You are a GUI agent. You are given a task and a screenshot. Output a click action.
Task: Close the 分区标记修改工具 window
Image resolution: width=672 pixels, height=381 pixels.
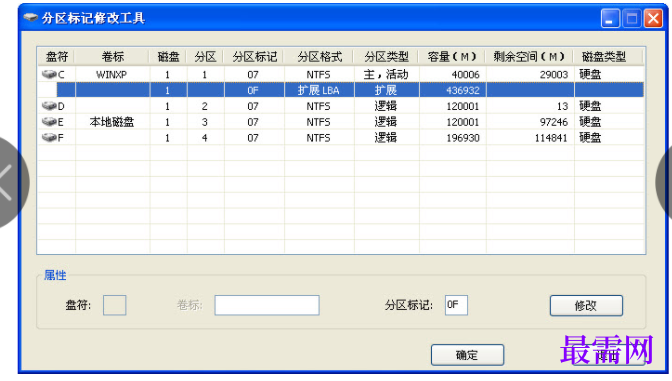653,18
